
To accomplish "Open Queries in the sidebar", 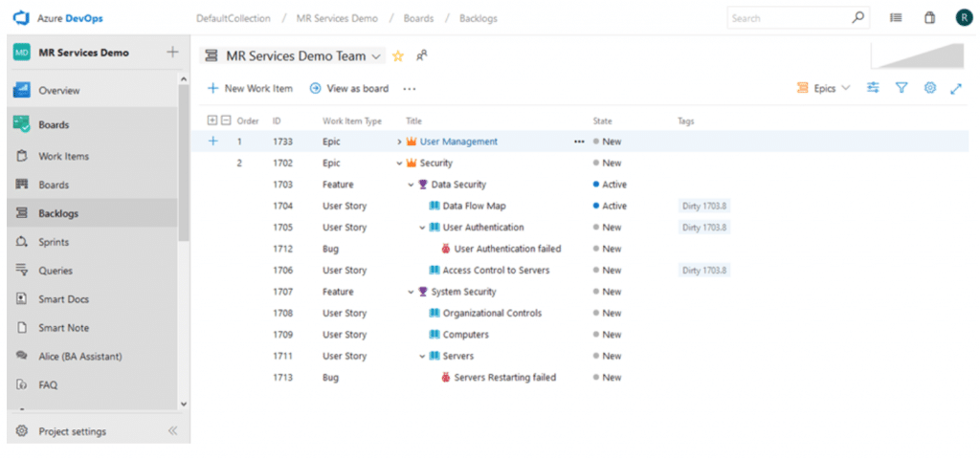I will pyautogui.click(x=93, y=271).
